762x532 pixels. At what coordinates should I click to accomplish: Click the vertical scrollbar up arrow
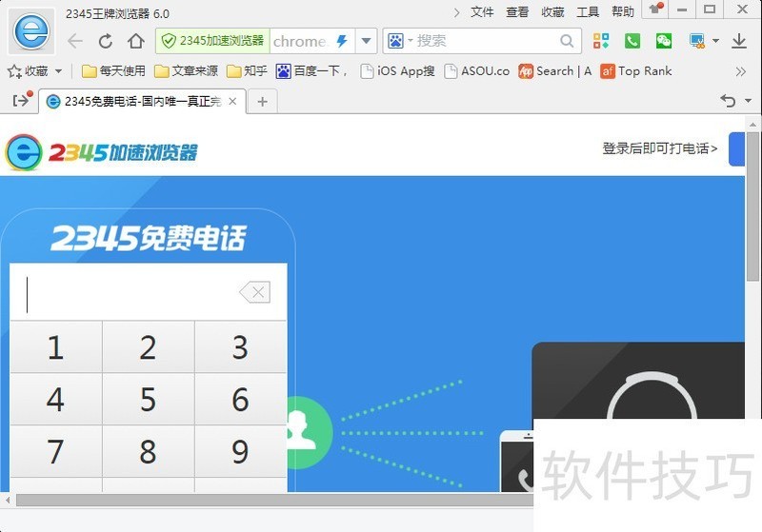752,125
